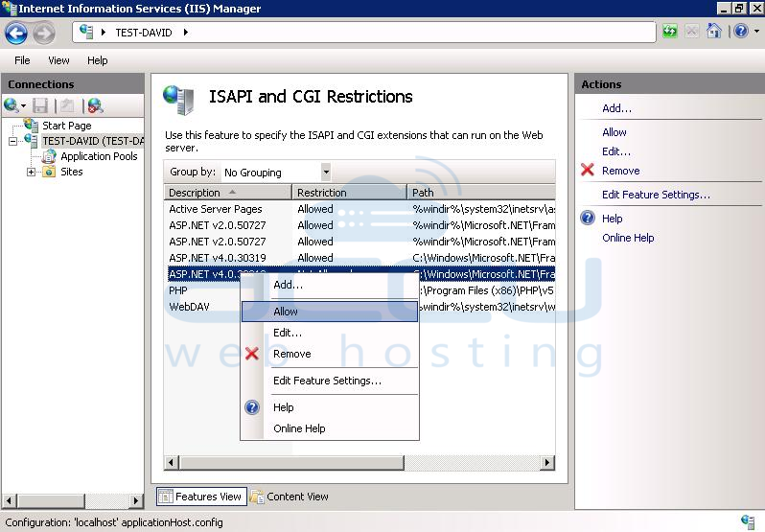Click Allow in the Actions pane
This screenshot has height=532, width=765.
tap(614, 132)
